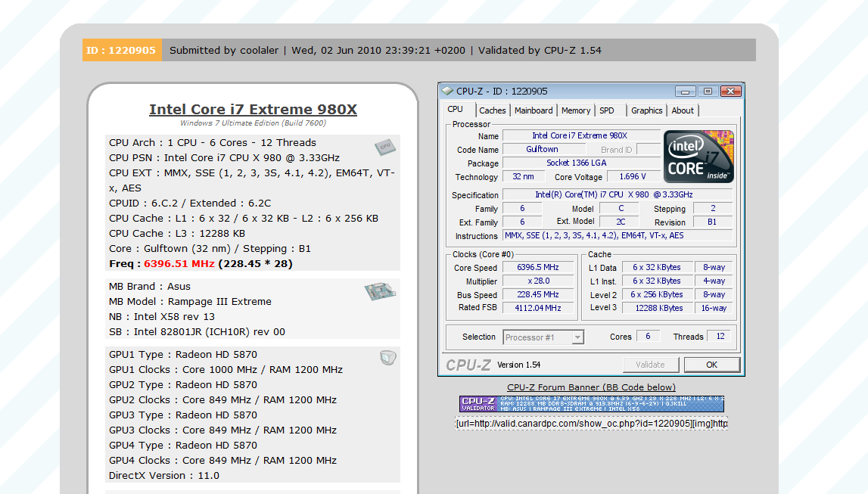Image resolution: width=868 pixels, height=494 pixels.
Task: Click the greyed-out Validate button
Action: coord(651,365)
